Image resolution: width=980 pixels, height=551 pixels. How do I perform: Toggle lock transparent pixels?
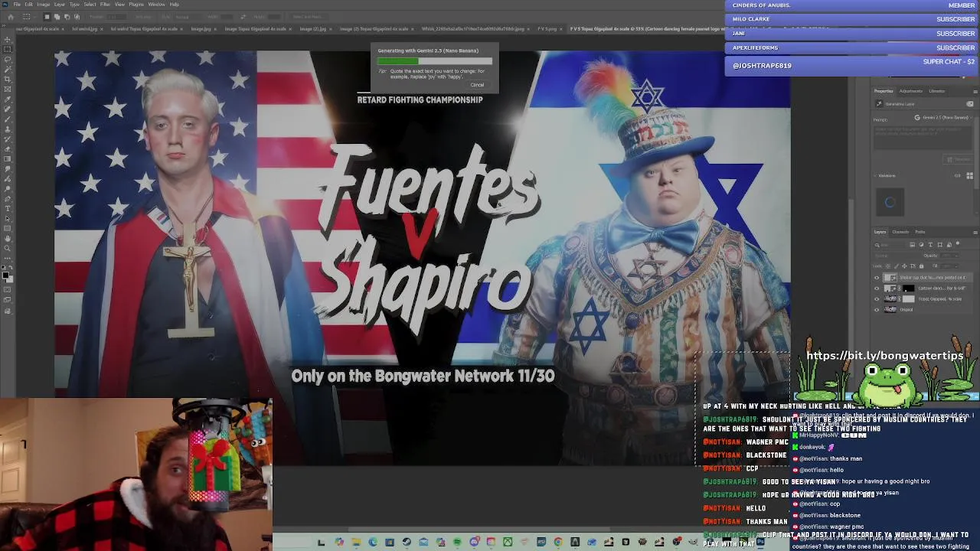click(x=888, y=266)
